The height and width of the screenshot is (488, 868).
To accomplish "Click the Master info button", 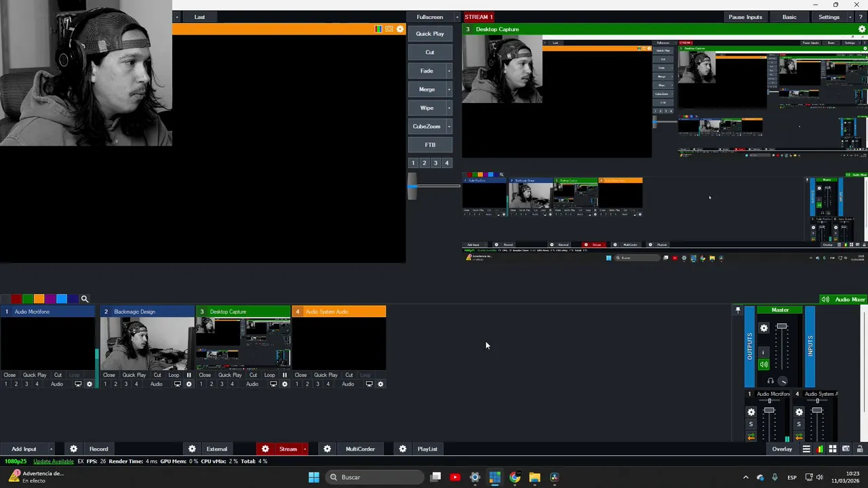I will pyautogui.click(x=764, y=352).
